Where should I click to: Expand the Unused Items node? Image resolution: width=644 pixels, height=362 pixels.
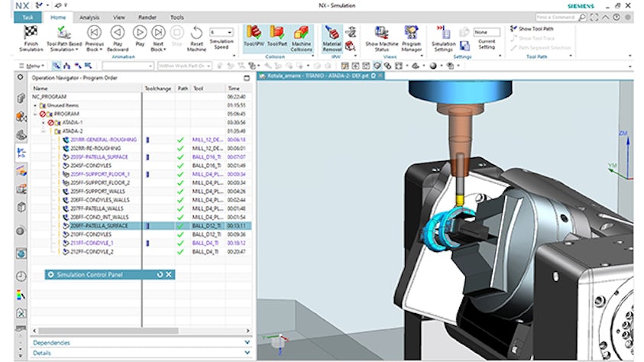click(35, 105)
